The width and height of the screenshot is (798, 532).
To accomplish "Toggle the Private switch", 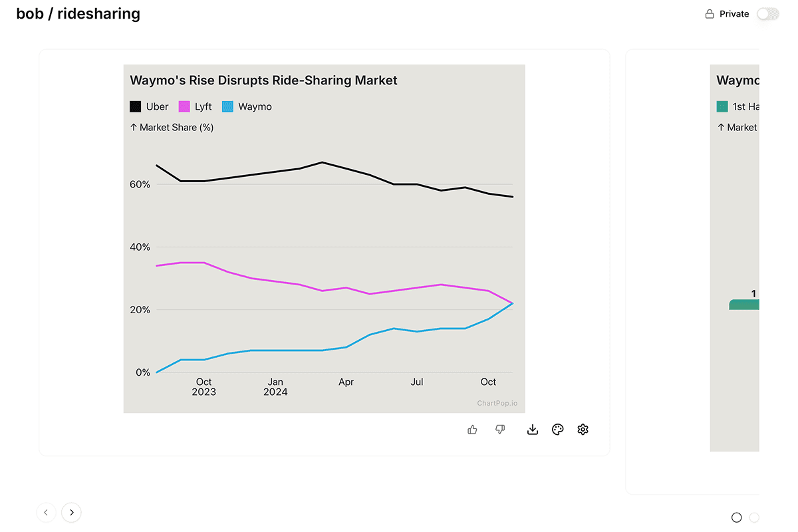I will [767, 14].
